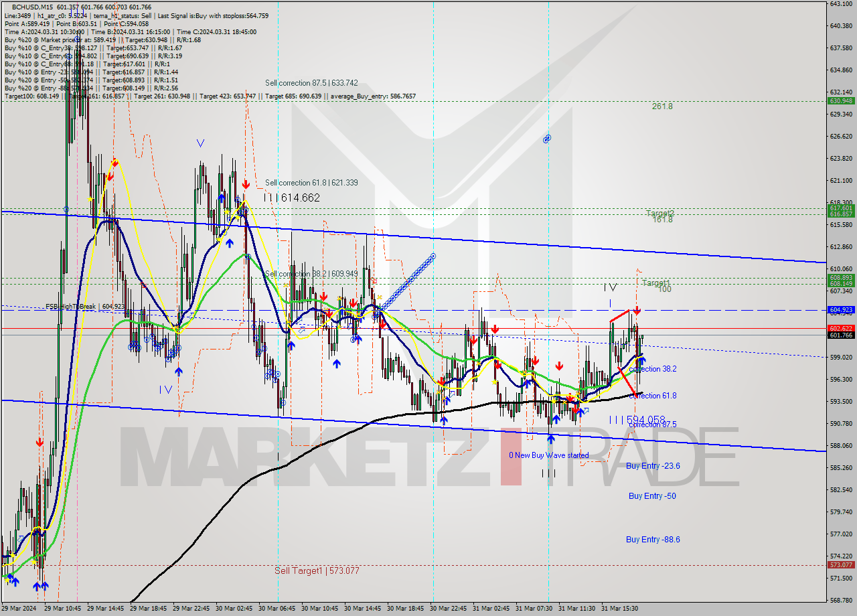This screenshot has width=857, height=616.
Task: Click the '161.8' Fibonacci label
Action: tap(662, 219)
